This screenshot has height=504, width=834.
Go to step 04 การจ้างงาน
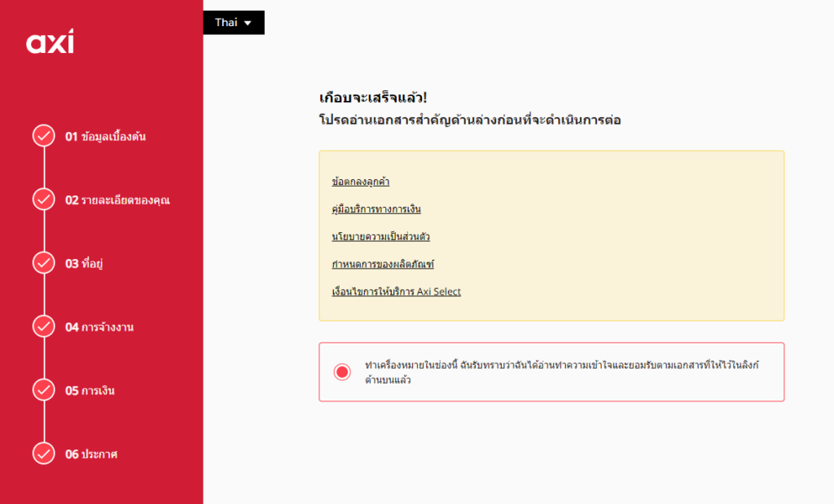[99, 327]
